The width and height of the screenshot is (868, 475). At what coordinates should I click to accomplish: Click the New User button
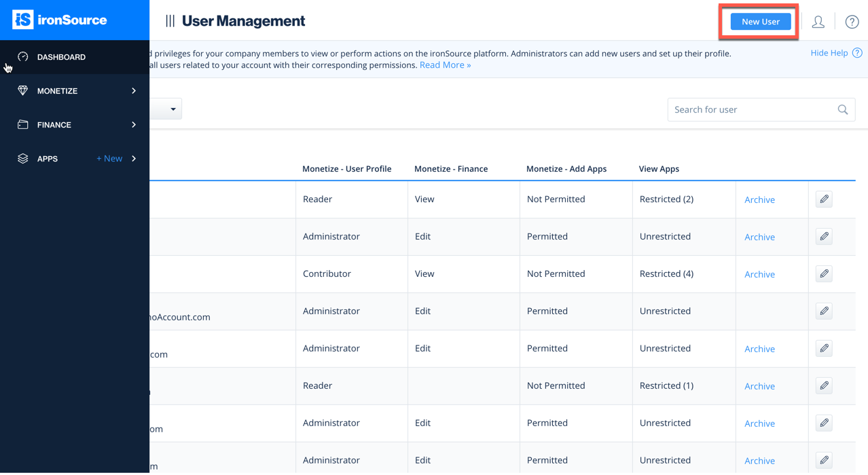click(x=759, y=21)
